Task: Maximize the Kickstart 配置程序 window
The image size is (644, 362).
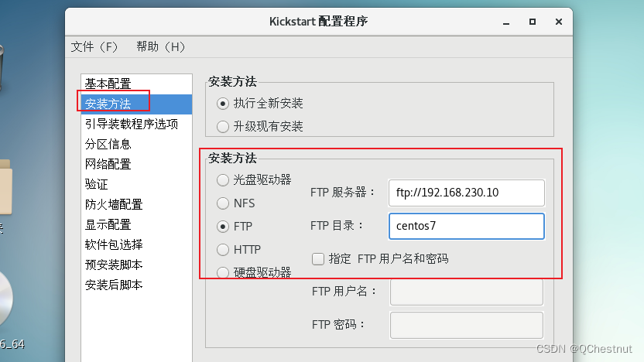Action: click(x=533, y=22)
